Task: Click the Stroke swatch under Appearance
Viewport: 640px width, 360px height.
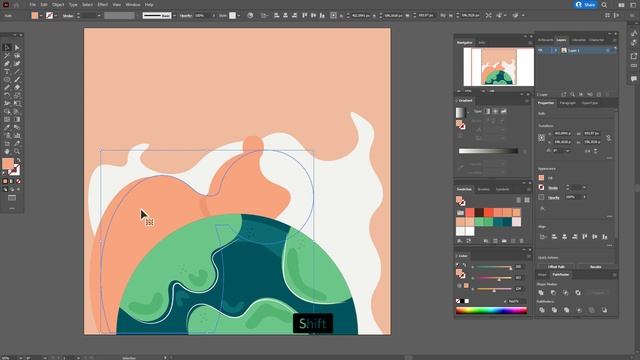Action: 541,187
